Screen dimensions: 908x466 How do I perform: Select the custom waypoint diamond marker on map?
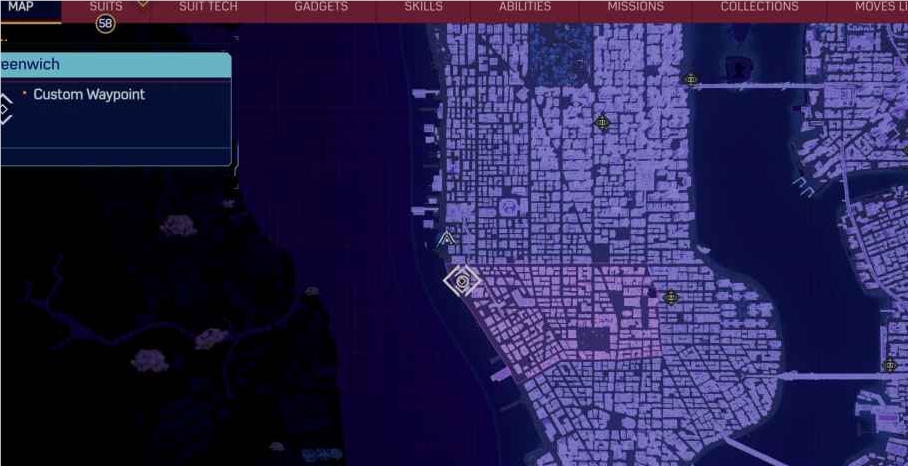coord(462,281)
